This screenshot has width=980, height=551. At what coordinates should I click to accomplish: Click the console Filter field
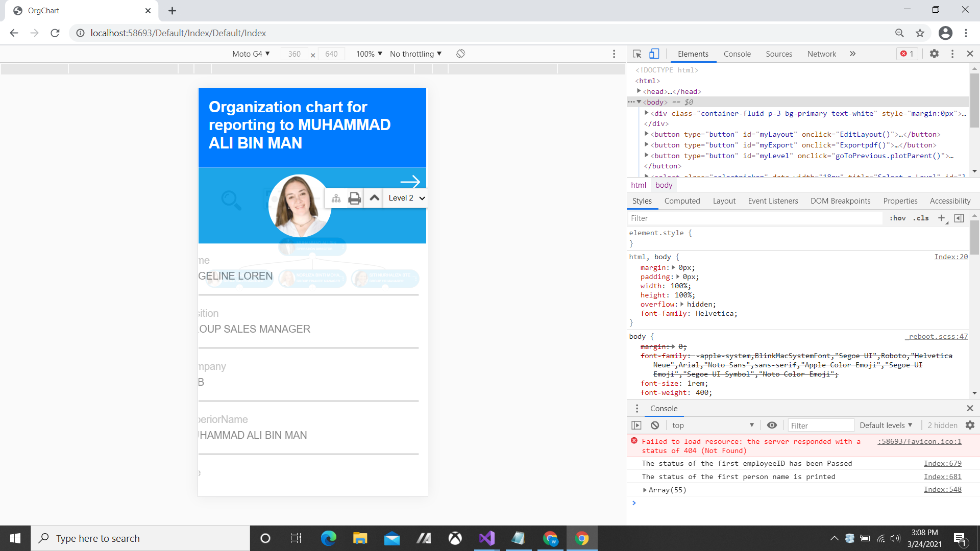821,425
